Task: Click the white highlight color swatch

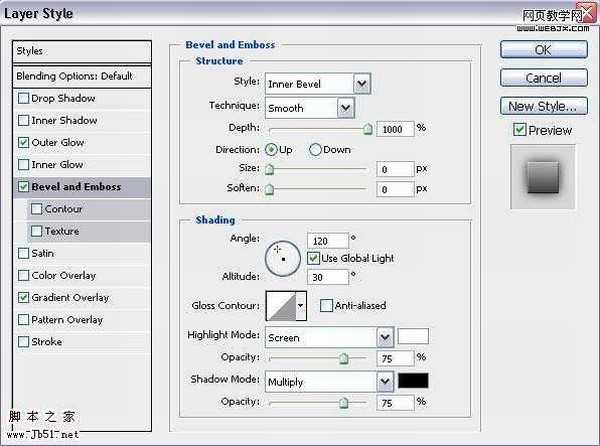Action: coord(413,337)
